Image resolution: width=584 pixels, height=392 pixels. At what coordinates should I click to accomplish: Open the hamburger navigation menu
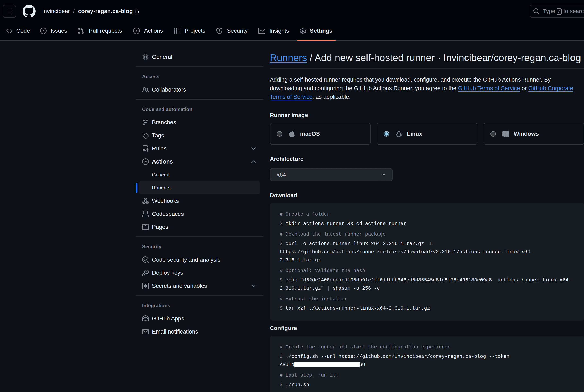tap(9, 11)
